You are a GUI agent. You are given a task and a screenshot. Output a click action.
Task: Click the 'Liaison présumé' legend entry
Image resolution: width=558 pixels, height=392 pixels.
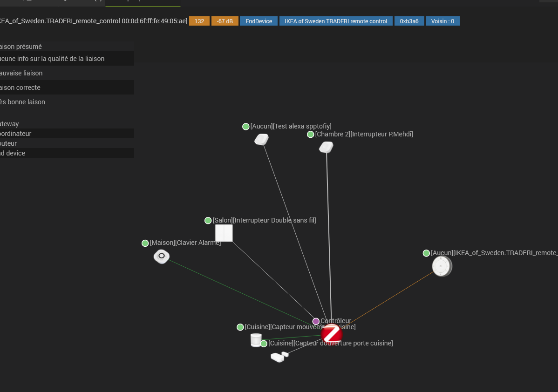(67, 47)
